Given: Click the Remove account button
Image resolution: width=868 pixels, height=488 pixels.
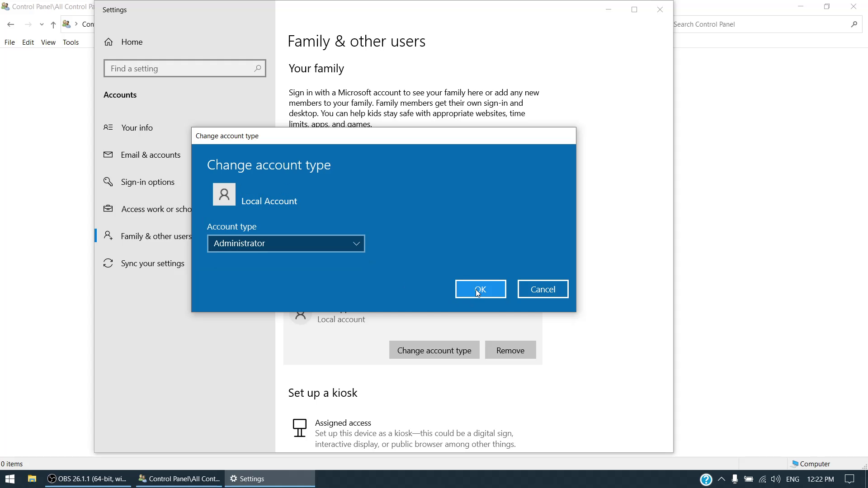Looking at the screenshot, I should point(510,350).
